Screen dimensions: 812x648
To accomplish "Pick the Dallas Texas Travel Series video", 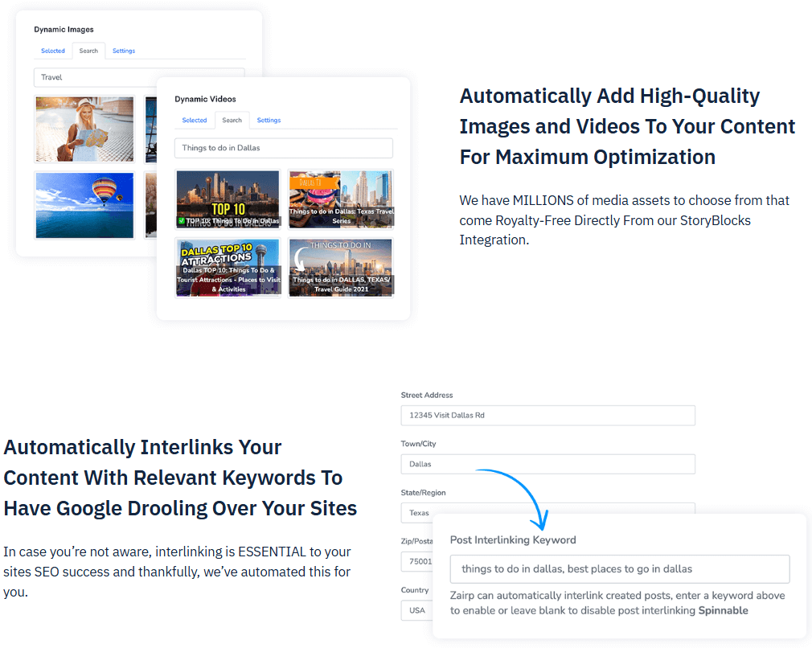I will [341, 199].
